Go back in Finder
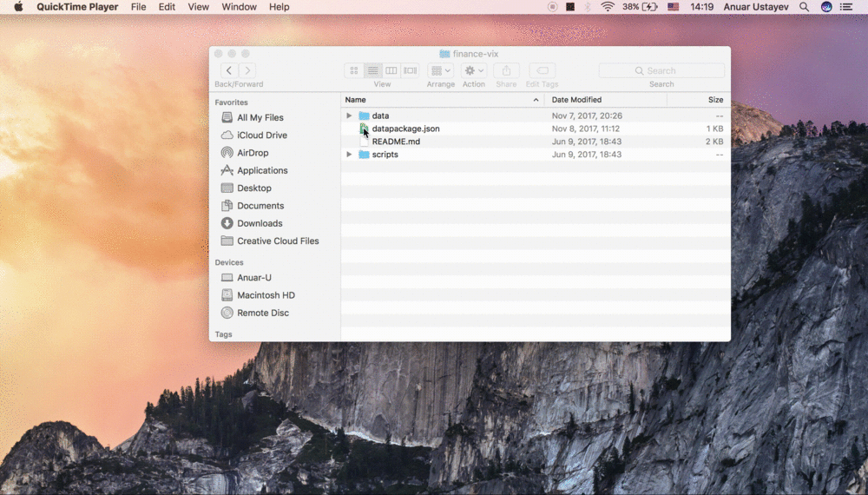The width and height of the screenshot is (868, 495). 228,70
